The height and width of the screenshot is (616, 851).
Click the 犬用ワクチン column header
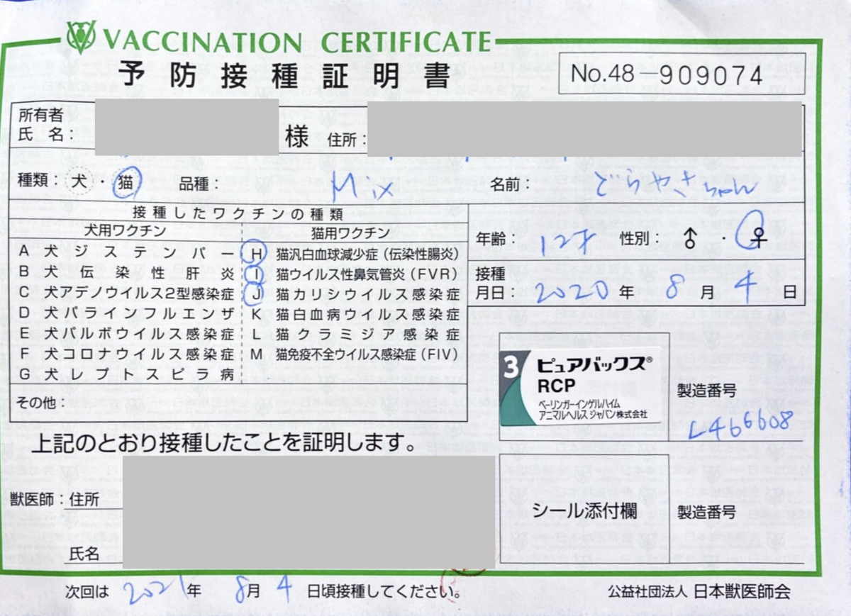coord(126,232)
